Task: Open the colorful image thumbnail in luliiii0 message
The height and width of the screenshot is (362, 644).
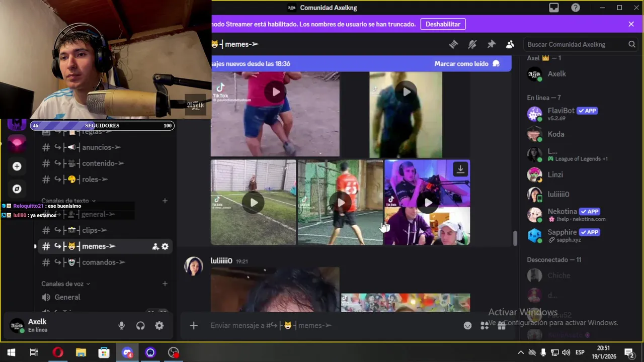Action: click(406, 302)
